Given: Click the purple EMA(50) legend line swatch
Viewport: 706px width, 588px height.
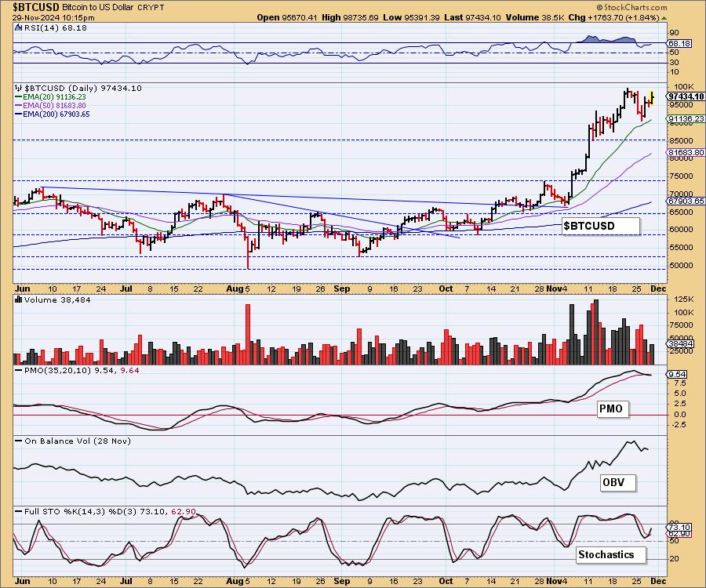Looking at the screenshot, I should coord(19,105).
